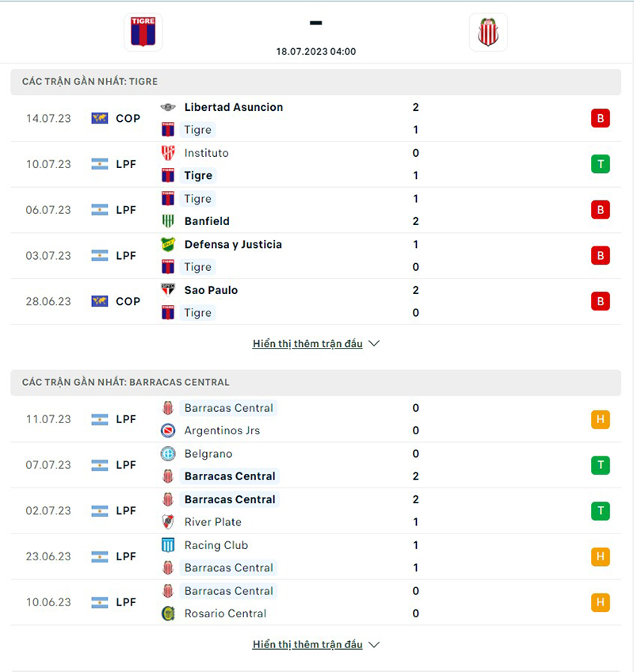The height and width of the screenshot is (672, 634).
Task: Click the Banfield team badge
Action: (x=168, y=221)
